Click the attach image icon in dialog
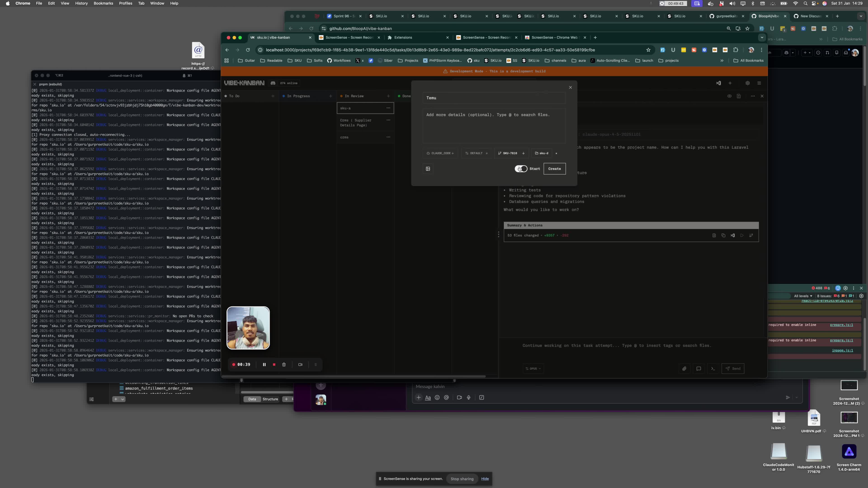Screen dimensions: 868x488 click(x=428, y=169)
